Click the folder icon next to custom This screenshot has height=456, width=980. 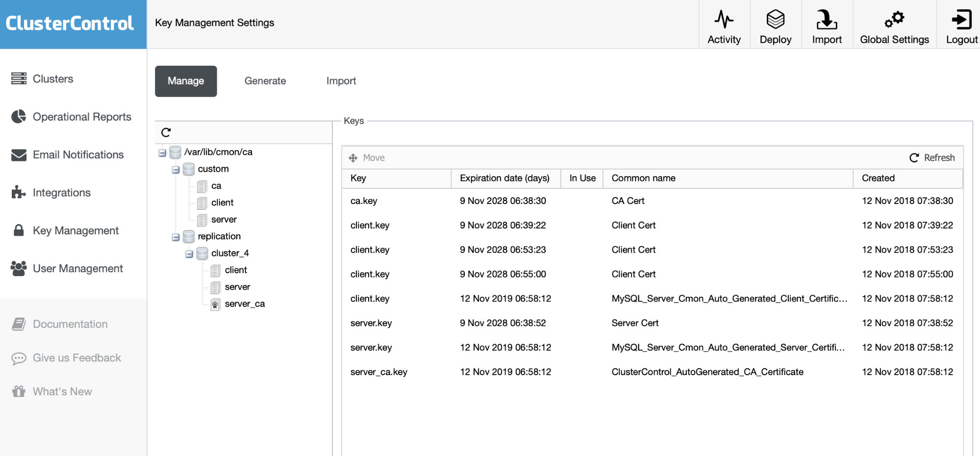point(189,169)
